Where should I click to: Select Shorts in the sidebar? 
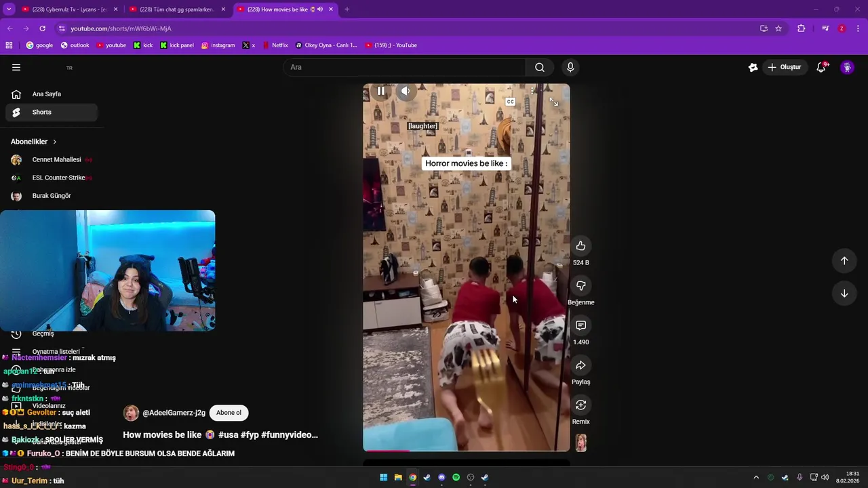[x=52, y=112]
